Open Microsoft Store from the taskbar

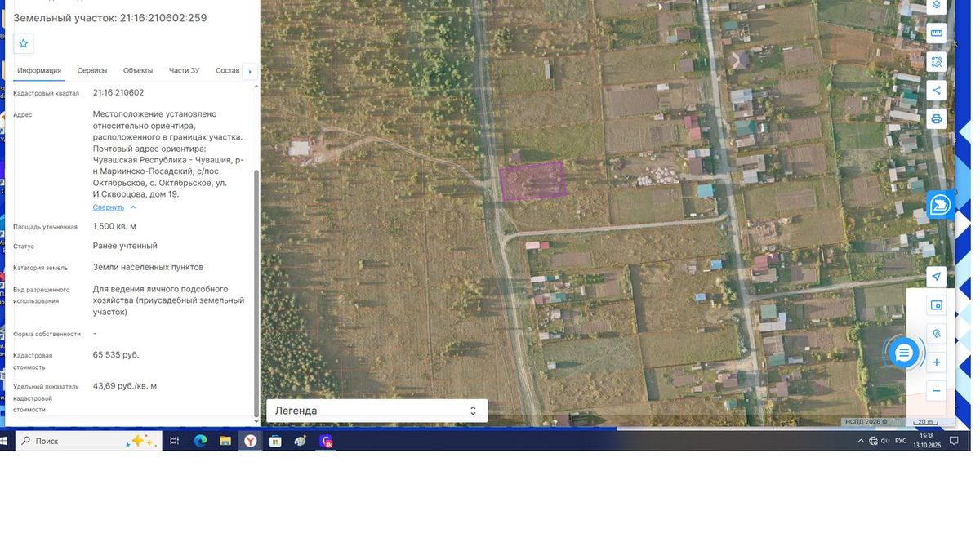tap(275, 441)
